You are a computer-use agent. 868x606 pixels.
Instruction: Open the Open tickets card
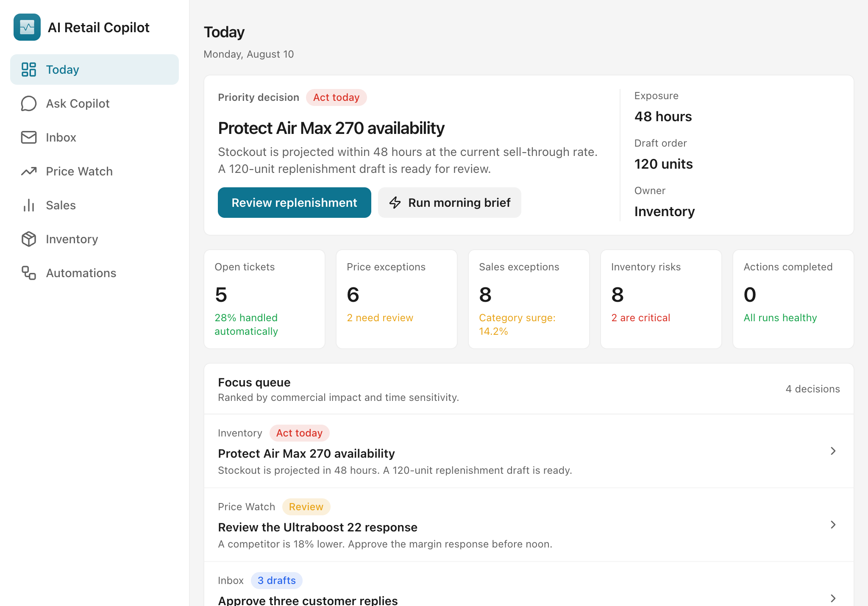(x=264, y=299)
